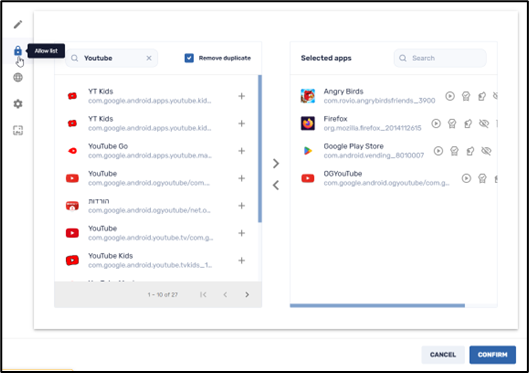Go to previous page of app results

[x=225, y=294]
